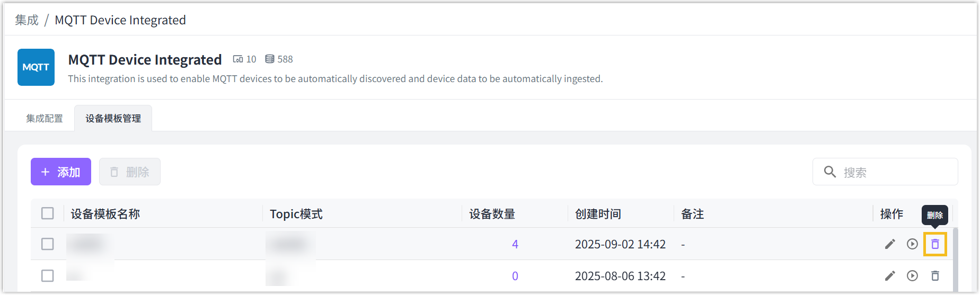Click the MQTT integration logo icon

36,67
